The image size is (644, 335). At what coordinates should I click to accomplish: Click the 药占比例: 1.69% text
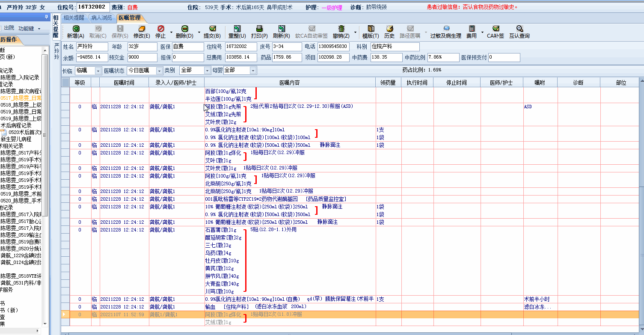(421, 70)
